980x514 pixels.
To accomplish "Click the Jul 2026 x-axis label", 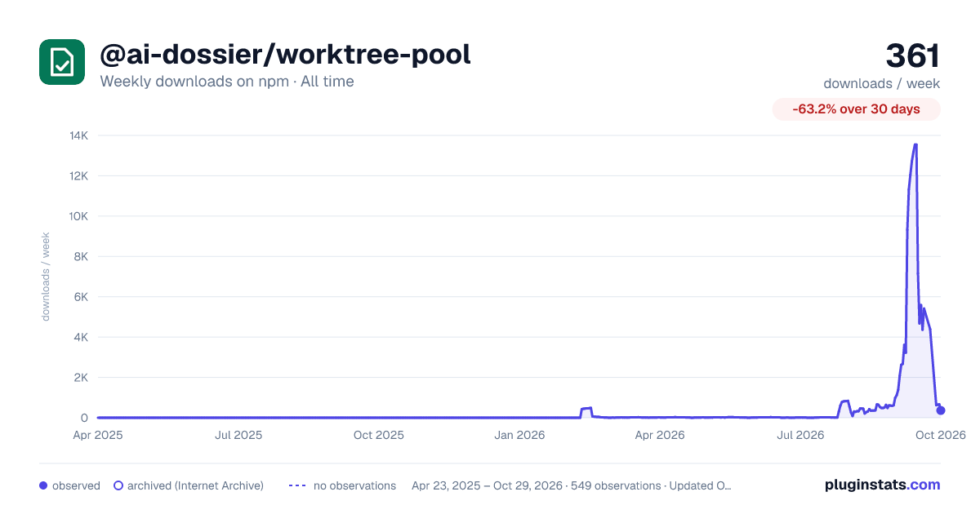I will [800, 435].
